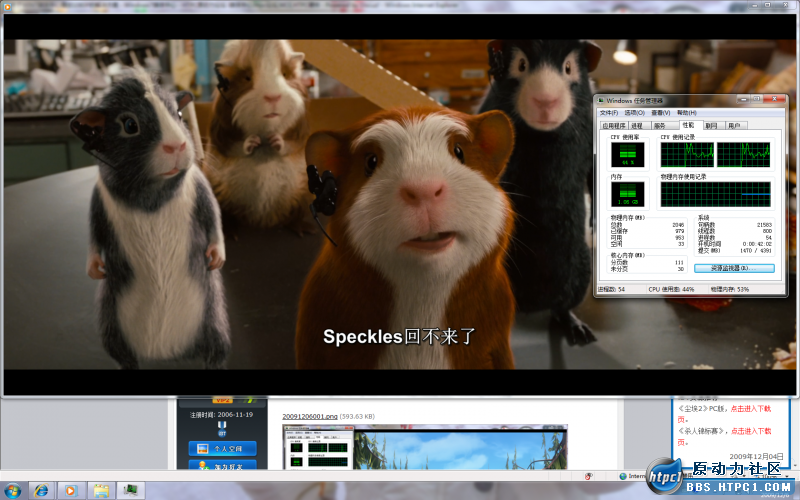
Task: Close the Task Manager window
Action: (774, 99)
